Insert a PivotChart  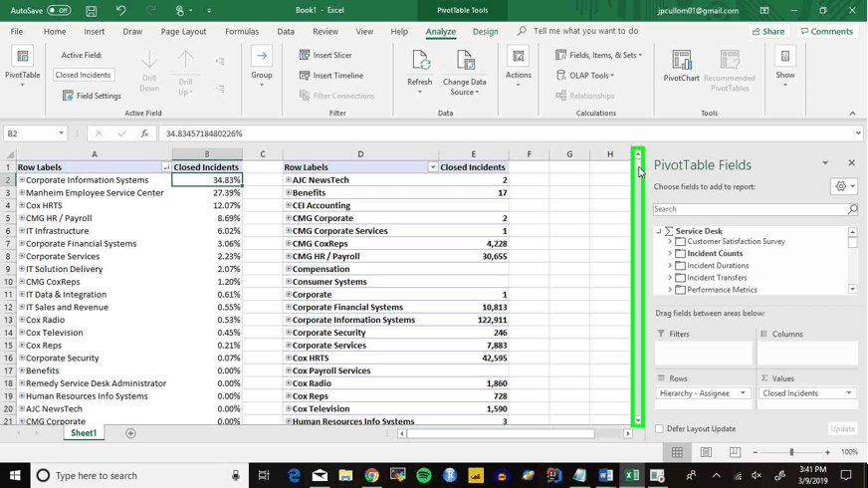point(682,66)
